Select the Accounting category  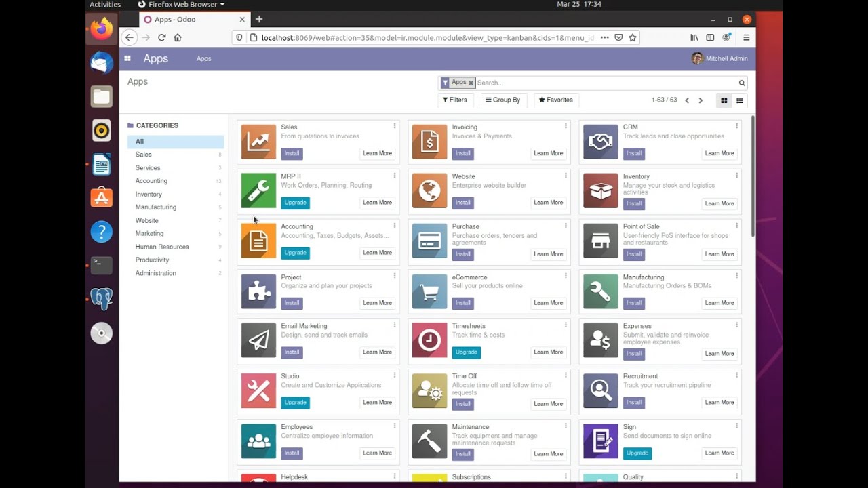pos(176,181)
